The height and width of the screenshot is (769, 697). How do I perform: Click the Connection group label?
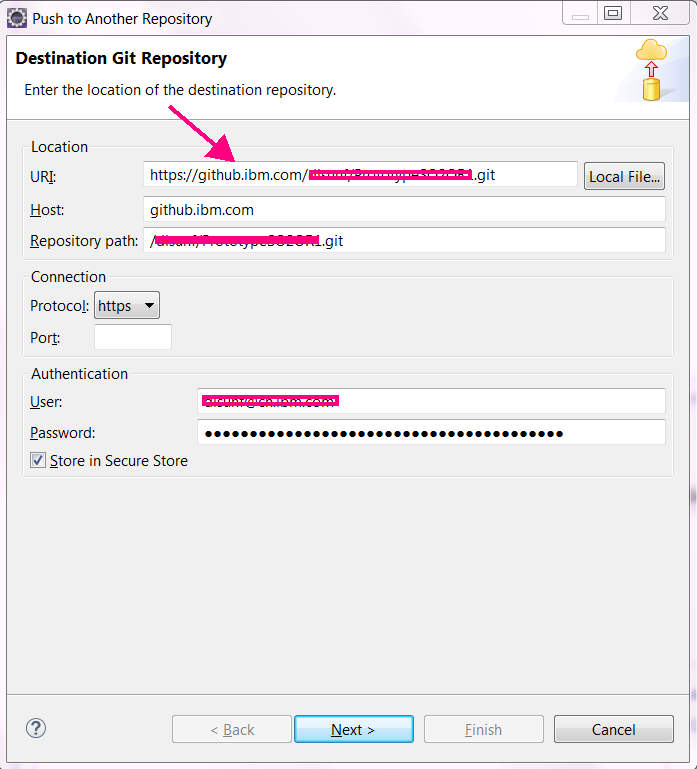pyautogui.click(x=68, y=277)
